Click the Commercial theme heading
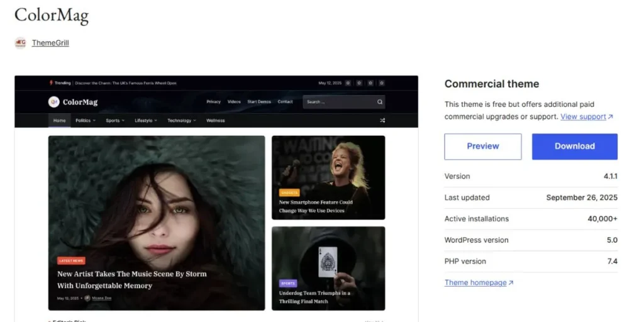Image resolution: width=644 pixels, height=322 pixels. 492,84
